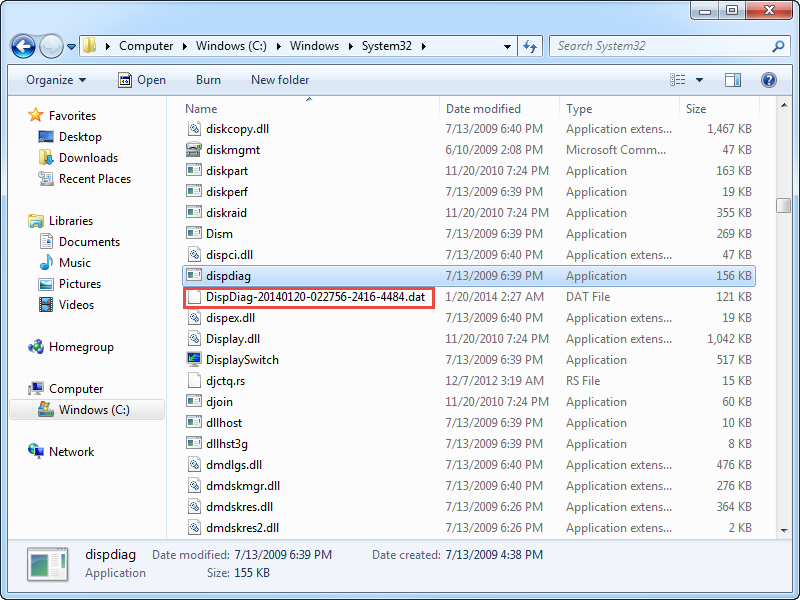
Task: Open the view options dropdown arrow
Action: click(x=699, y=80)
